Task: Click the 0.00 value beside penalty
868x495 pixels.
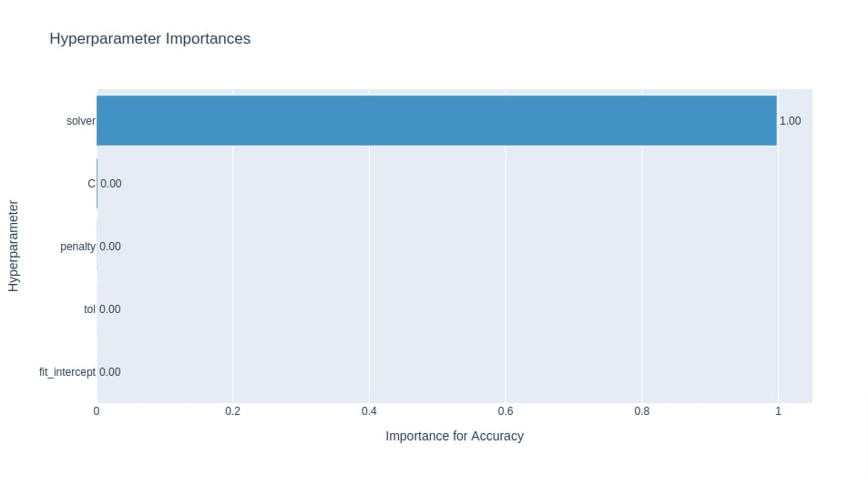Action: click(110, 247)
